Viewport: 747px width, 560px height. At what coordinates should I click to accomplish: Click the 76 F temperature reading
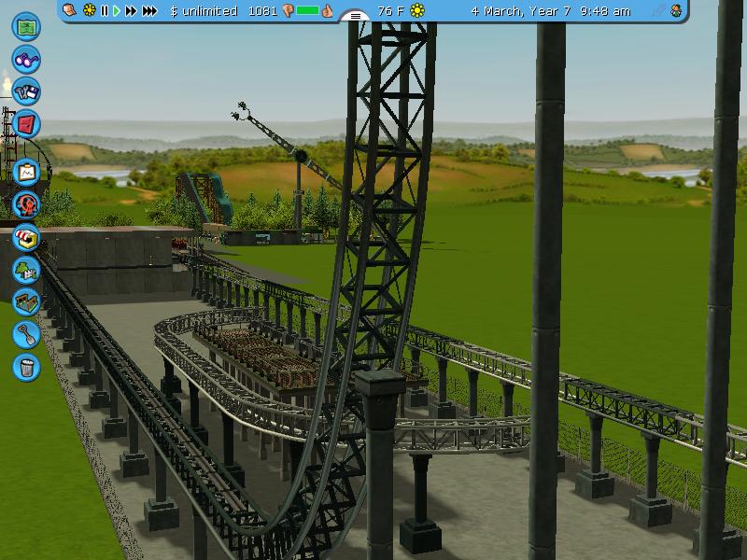tap(390, 11)
